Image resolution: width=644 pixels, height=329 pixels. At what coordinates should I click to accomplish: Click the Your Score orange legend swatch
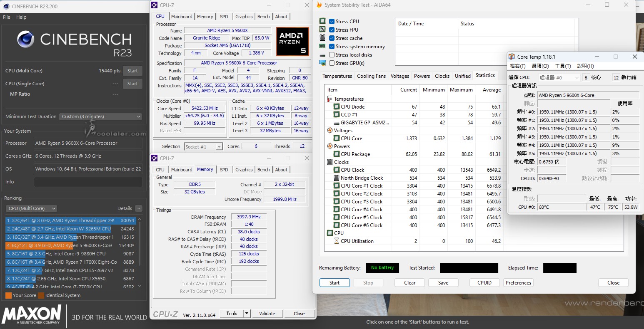coord(8,295)
